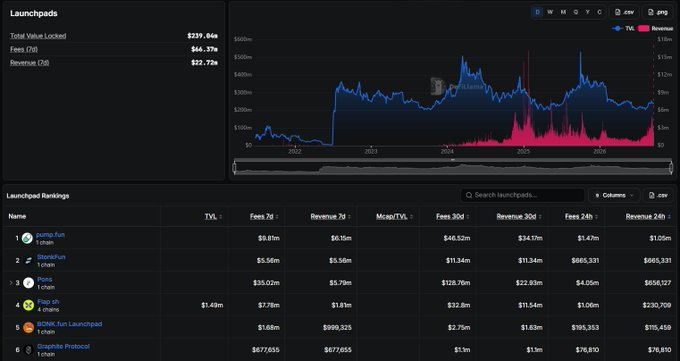
Task: Click the sort arrows beside Revenue 24h
Action: pyautogui.click(x=669, y=217)
